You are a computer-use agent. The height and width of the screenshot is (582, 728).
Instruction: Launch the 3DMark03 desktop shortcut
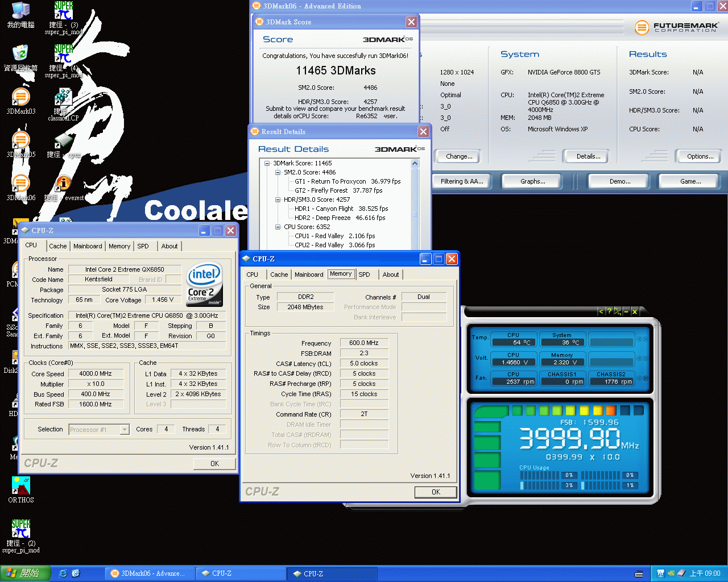pos(21,101)
